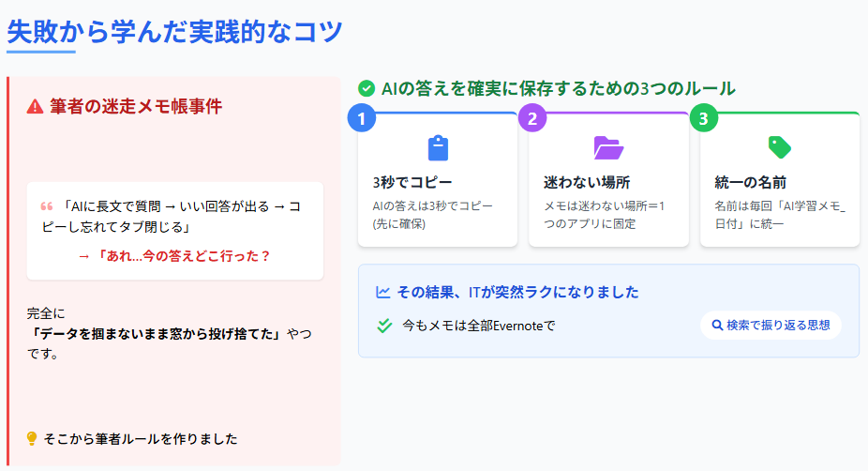The height and width of the screenshot is (471, 868).
Task: Click the blue number 1 badge
Action: point(361,118)
